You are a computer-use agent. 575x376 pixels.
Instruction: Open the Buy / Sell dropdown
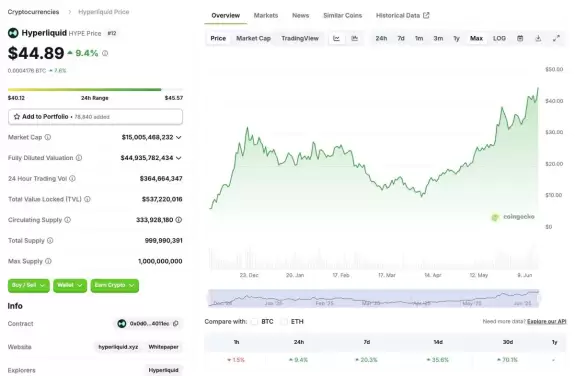point(29,285)
